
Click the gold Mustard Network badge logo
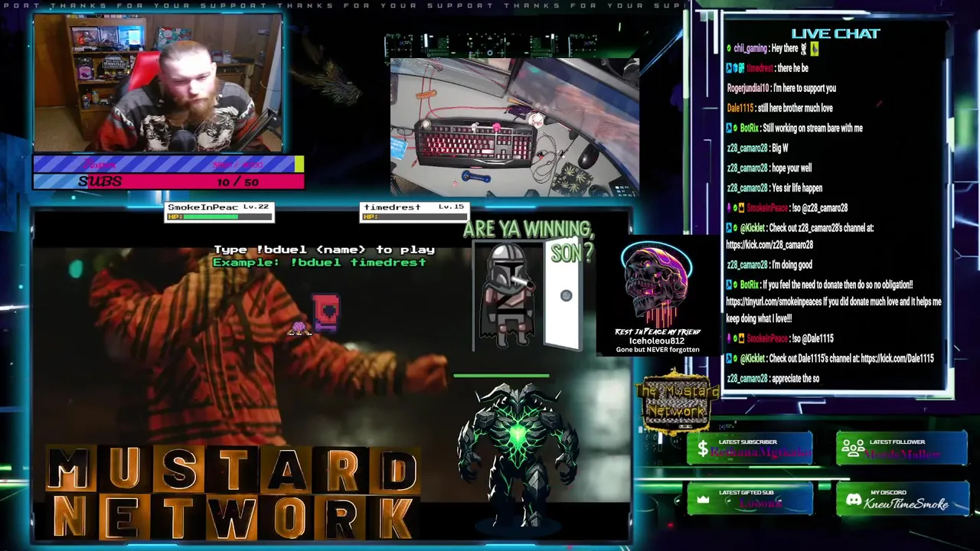pos(676,403)
